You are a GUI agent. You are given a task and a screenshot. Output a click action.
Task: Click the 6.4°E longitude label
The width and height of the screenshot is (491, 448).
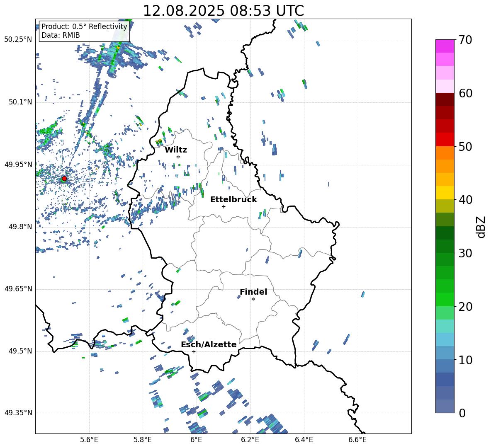304,440
